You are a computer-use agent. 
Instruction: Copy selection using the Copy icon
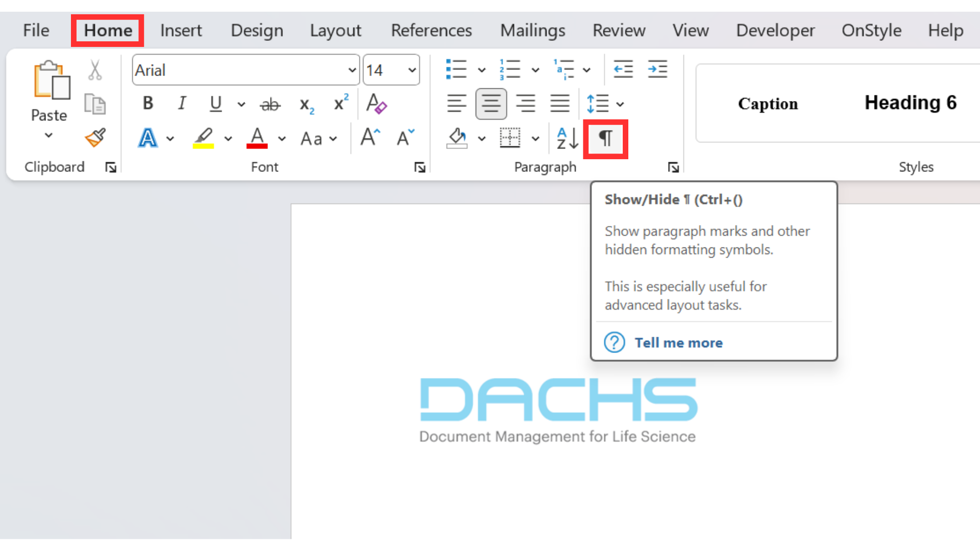click(x=95, y=104)
